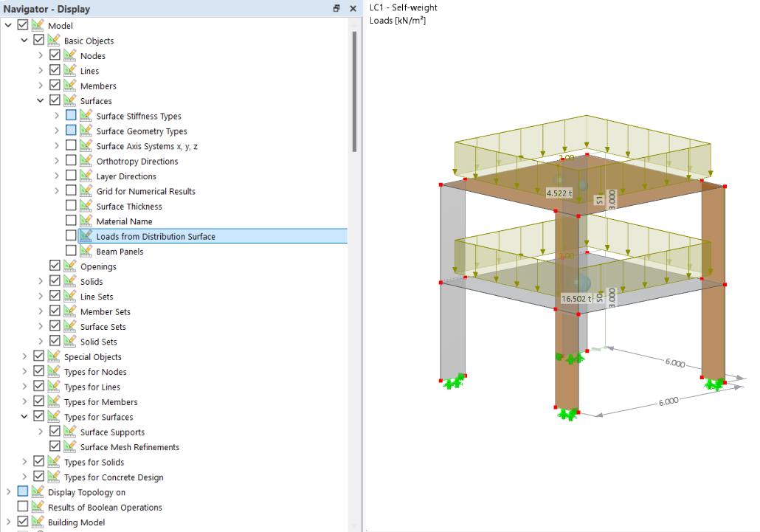Viewport: 760px width, 532px height.
Task: Enable Results of Boolean Operations checkbox
Action: pyautogui.click(x=23, y=506)
